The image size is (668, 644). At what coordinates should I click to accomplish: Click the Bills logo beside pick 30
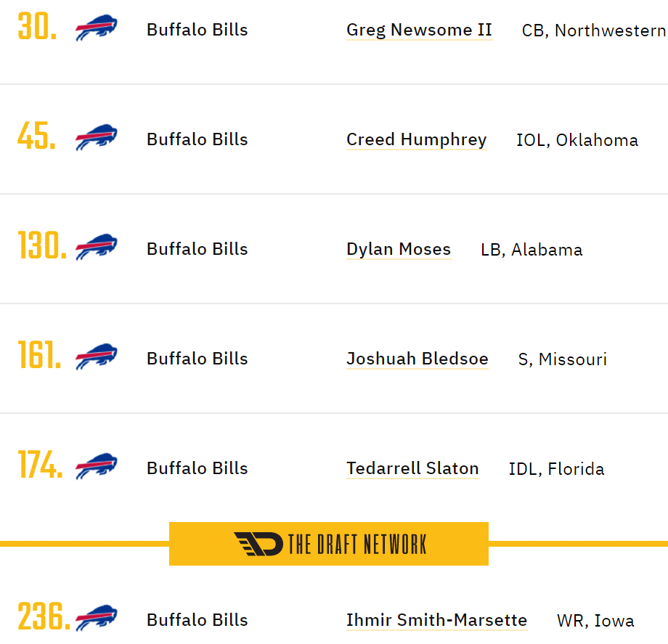click(x=97, y=28)
